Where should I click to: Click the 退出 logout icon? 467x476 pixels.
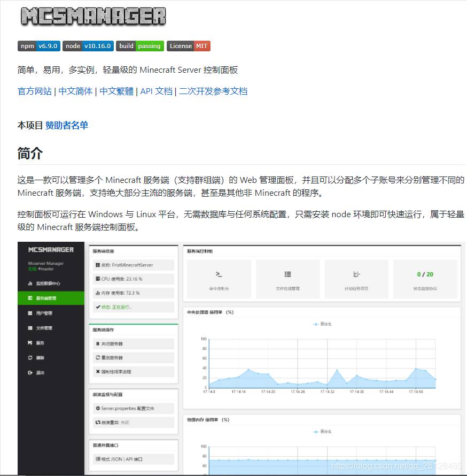pyautogui.click(x=30, y=372)
